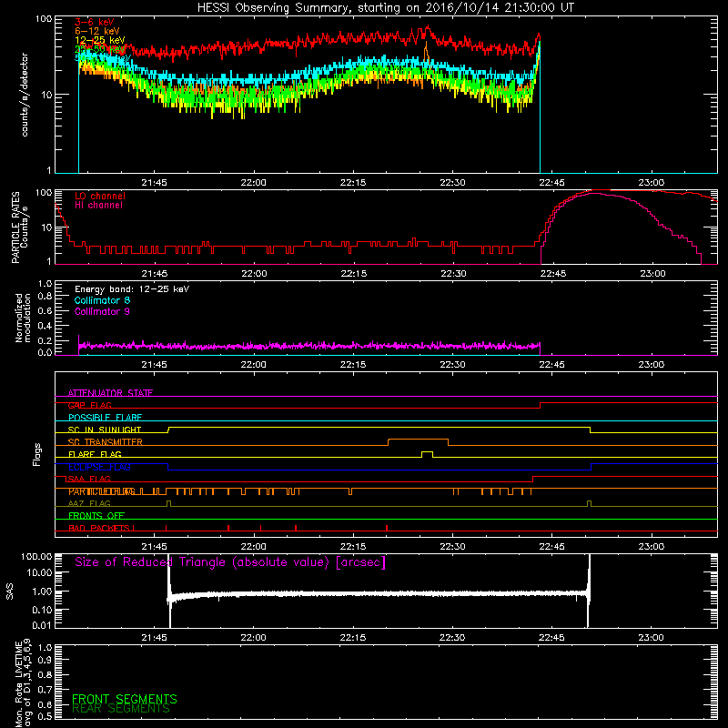Click the LO channel legend label
This screenshot has height=728, width=728.
(x=100, y=196)
